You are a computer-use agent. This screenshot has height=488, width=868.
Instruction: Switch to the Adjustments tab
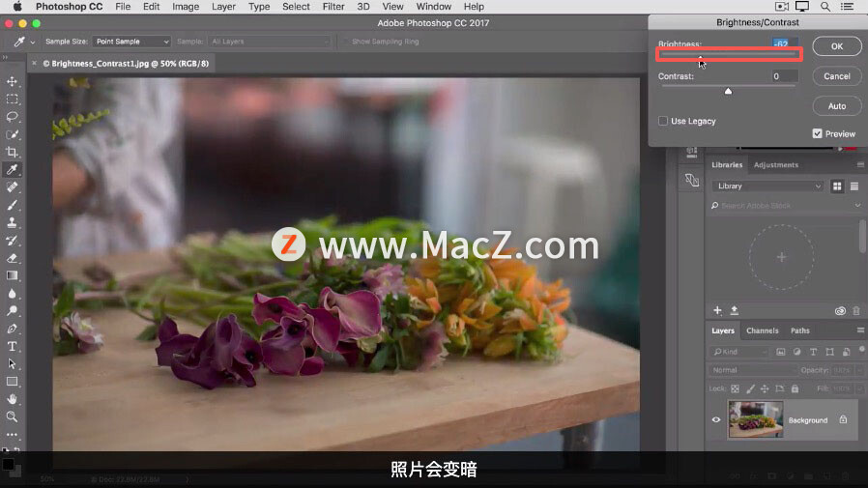point(776,165)
